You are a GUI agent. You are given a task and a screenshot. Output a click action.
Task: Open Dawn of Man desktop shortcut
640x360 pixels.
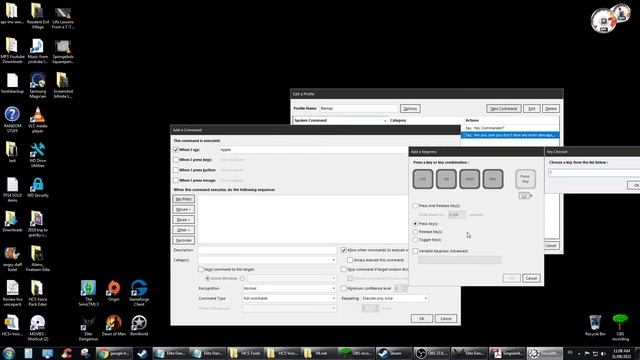113,325
